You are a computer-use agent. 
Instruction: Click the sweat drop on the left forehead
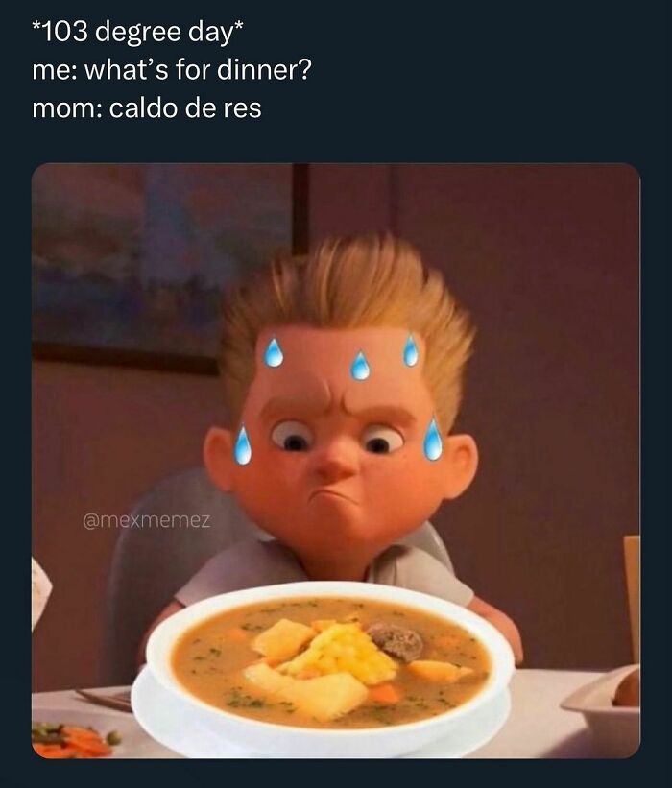[274, 351]
